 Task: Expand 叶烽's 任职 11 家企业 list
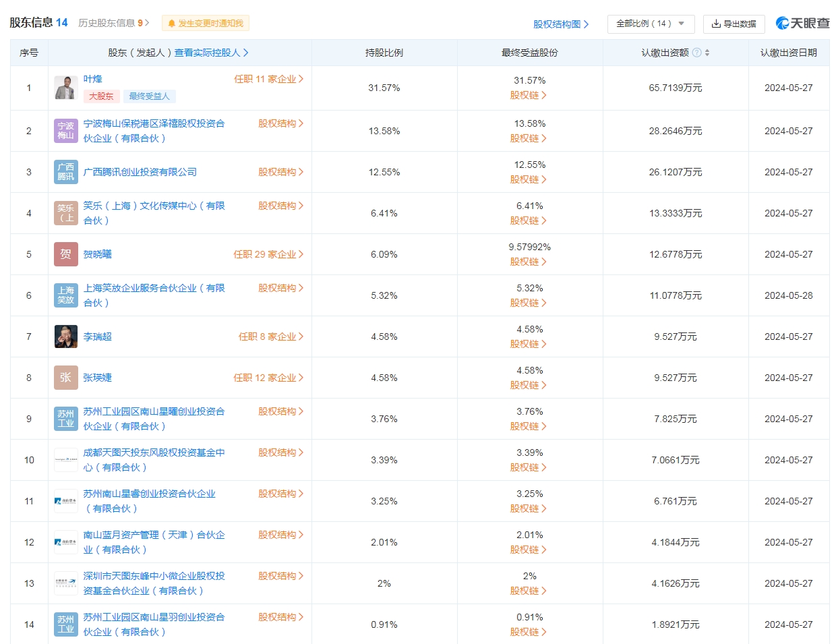pyautogui.click(x=269, y=78)
